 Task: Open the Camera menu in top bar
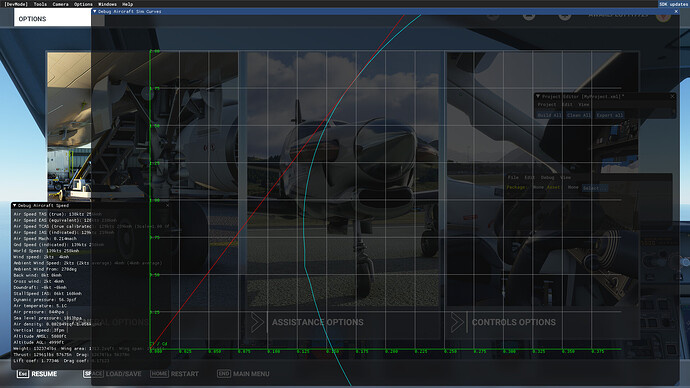coord(60,4)
